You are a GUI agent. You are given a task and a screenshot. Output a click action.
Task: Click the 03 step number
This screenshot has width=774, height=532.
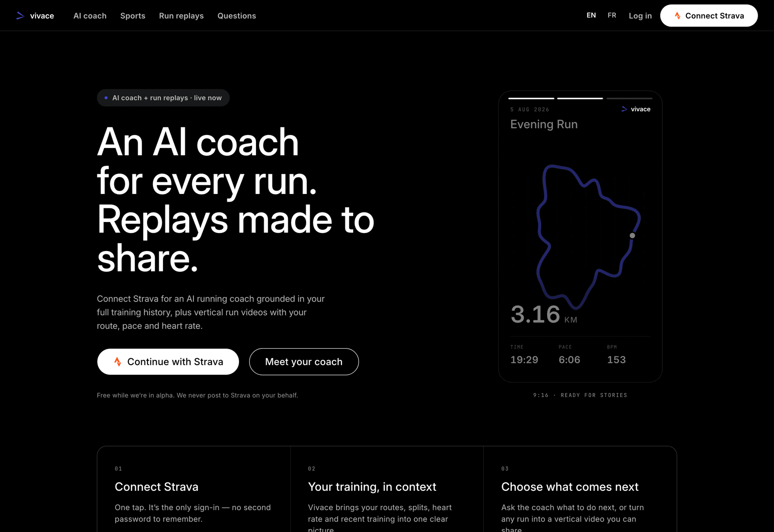point(505,469)
